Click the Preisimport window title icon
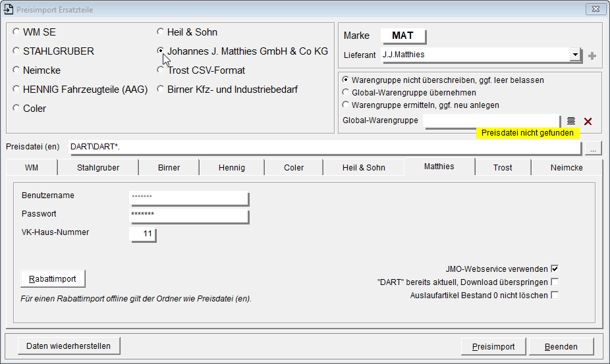 (x=8, y=9)
